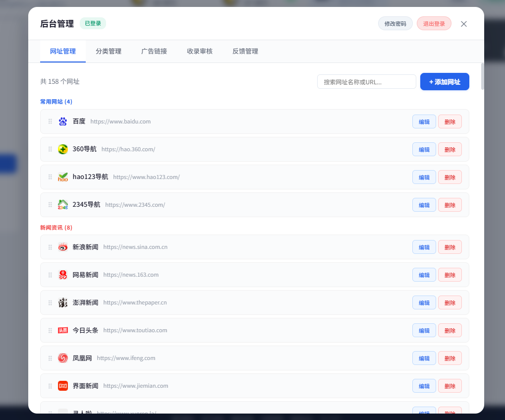Click the 已登录 status badge
Screen dimensions: 505x420
[93, 23]
